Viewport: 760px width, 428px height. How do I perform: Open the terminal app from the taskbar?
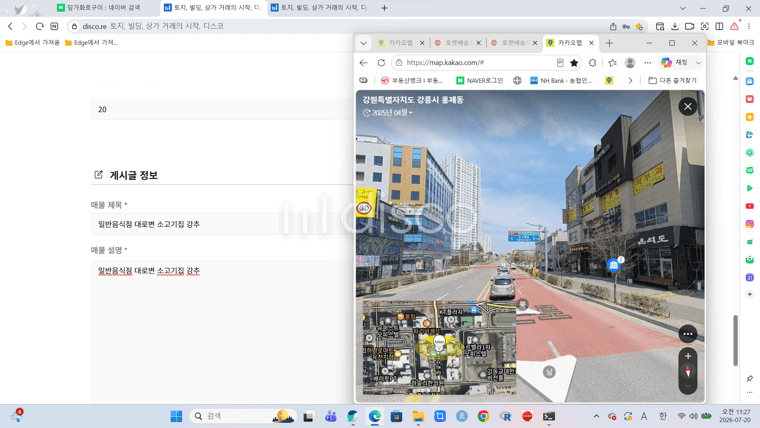[549, 416]
